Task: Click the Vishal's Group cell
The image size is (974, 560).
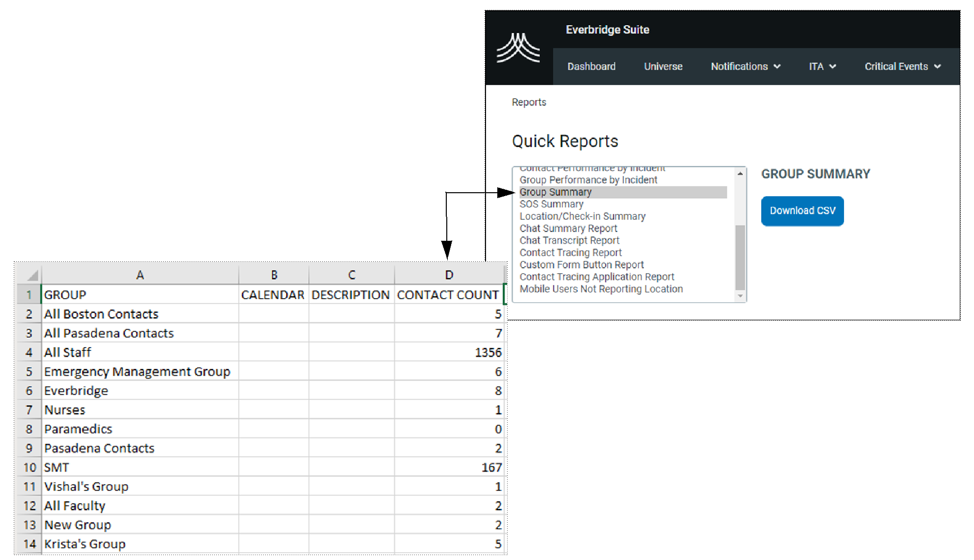Action: click(140, 486)
